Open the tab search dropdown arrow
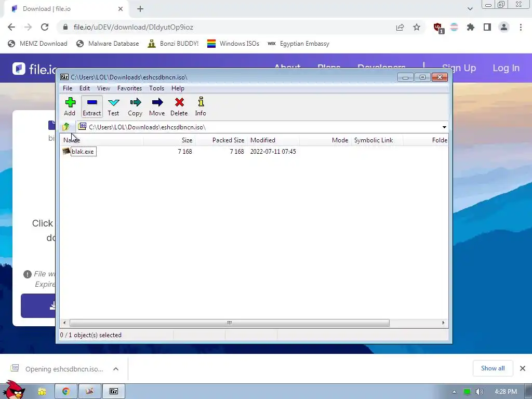The height and width of the screenshot is (399, 532). coord(470,9)
